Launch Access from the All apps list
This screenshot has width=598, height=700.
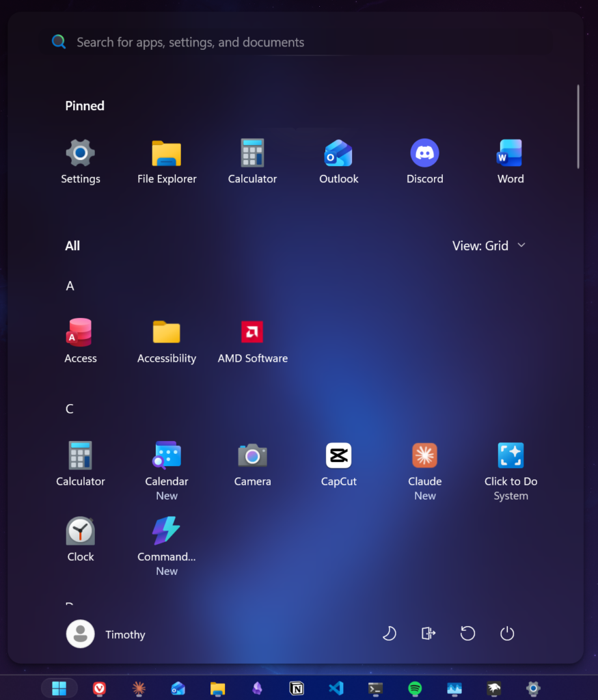(81, 341)
